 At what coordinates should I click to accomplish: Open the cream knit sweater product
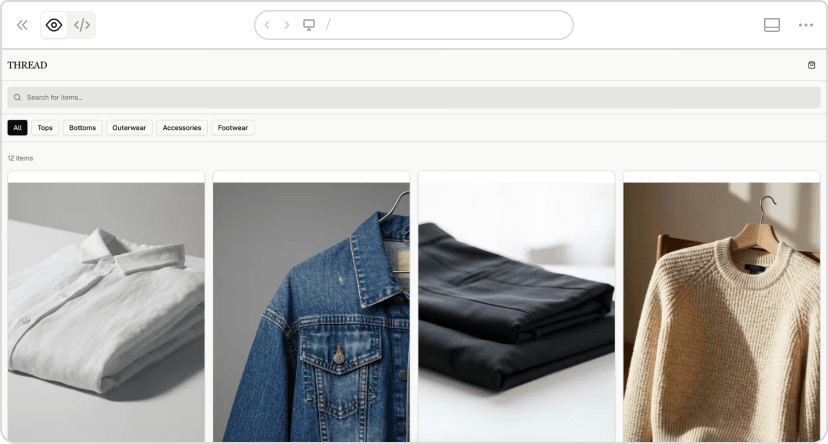[721, 310]
